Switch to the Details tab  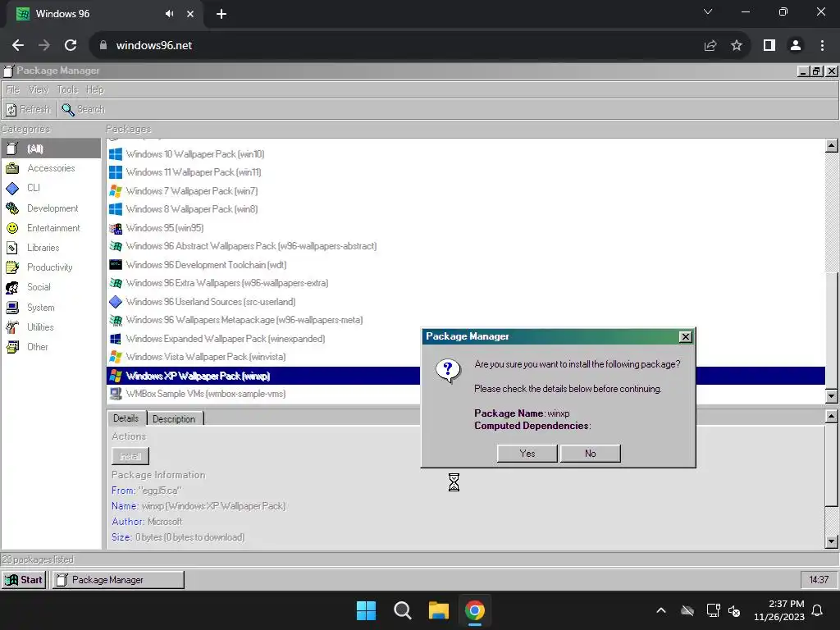(126, 418)
